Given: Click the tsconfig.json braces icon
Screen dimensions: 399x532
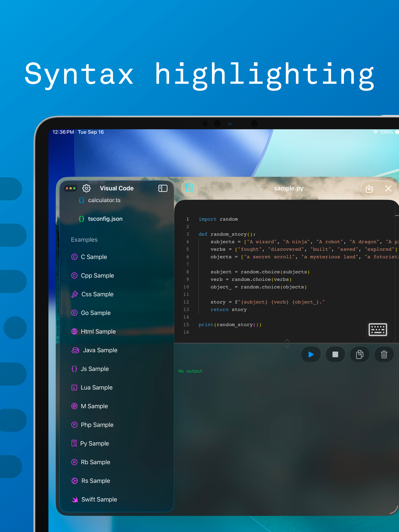Looking at the screenshot, I should tap(81, 219).
